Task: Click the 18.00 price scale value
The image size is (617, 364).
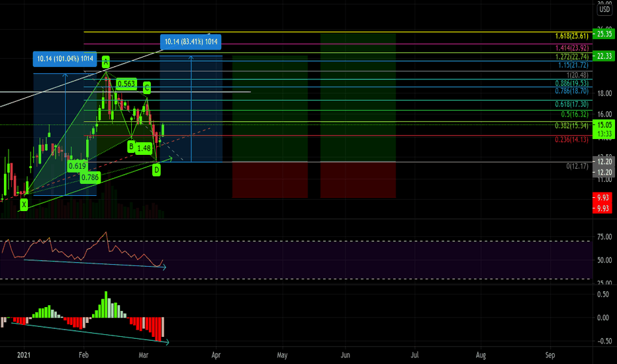Action: point(604,94)
